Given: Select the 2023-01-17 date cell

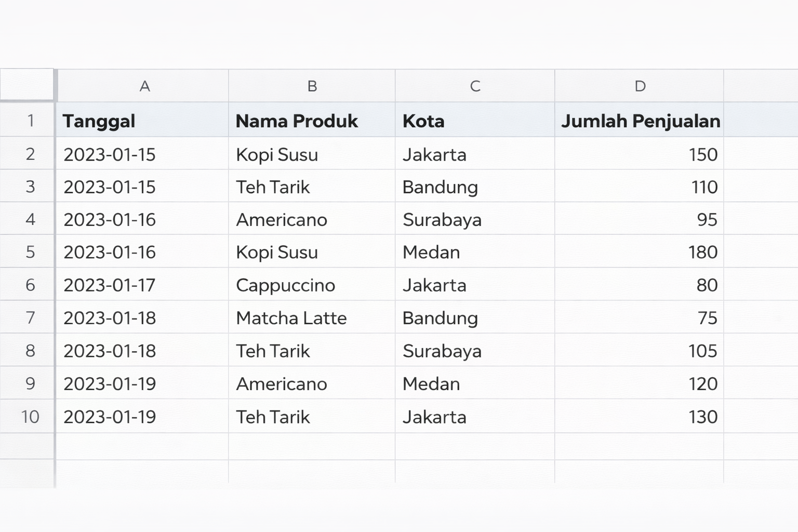Looking at the screenshot, I should pyautogui.click(x=142, y=285).
